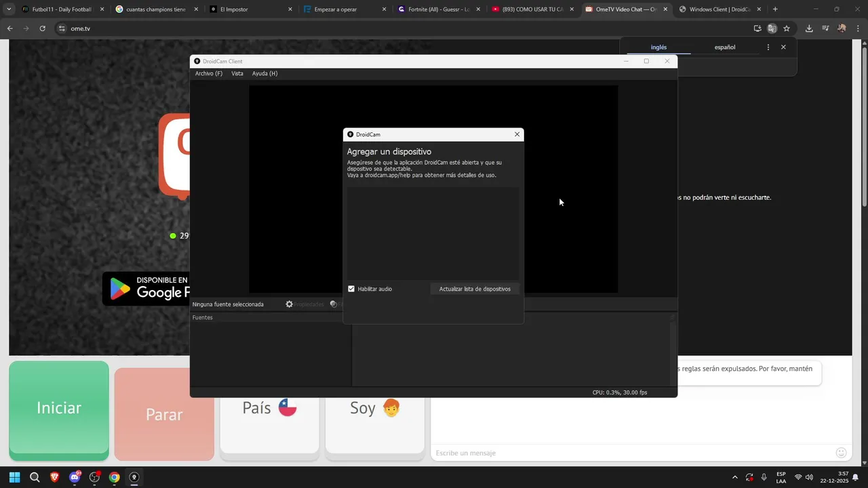Open the tab search dropdown arrow
Image resolution: width=868 pixels, height=488 pixels.
(x=9, y=9)
